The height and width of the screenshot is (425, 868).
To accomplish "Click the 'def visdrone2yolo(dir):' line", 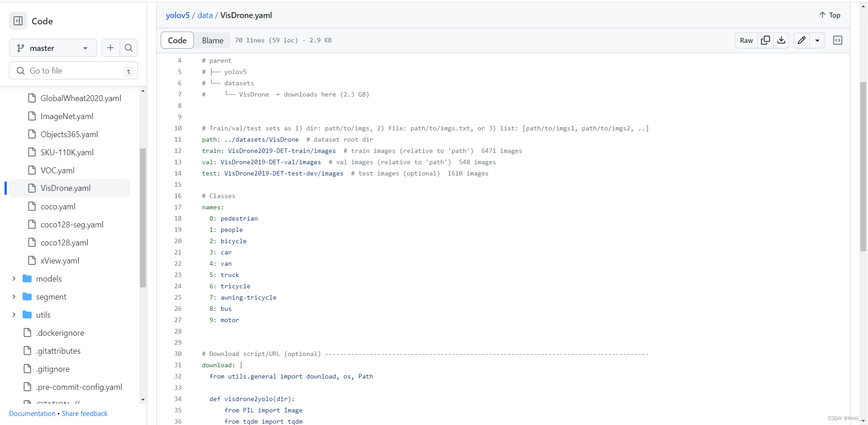I will 252,399.
